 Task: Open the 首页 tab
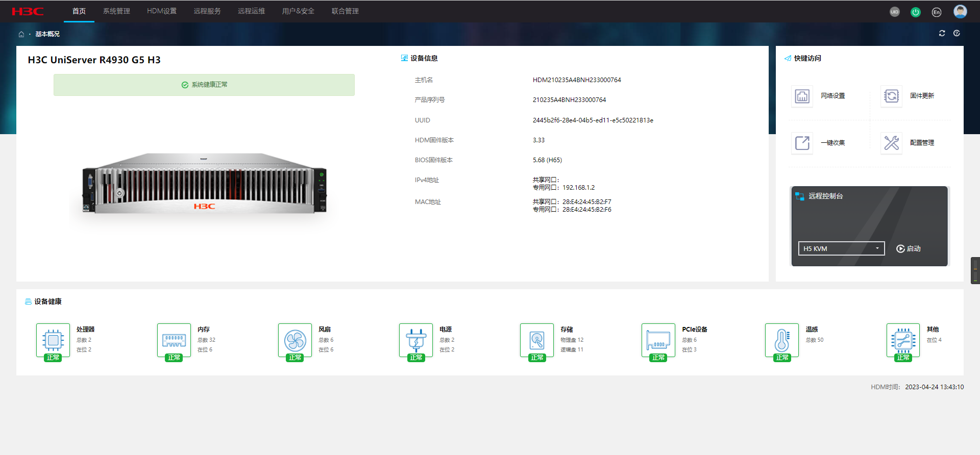(x=79, y=11)
